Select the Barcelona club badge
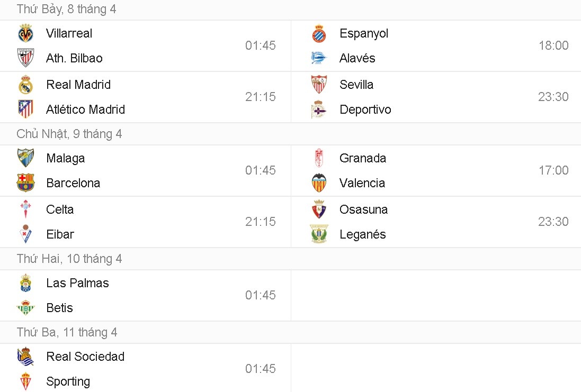Screen dimensions: 581x392 click(x=25, y=183)
